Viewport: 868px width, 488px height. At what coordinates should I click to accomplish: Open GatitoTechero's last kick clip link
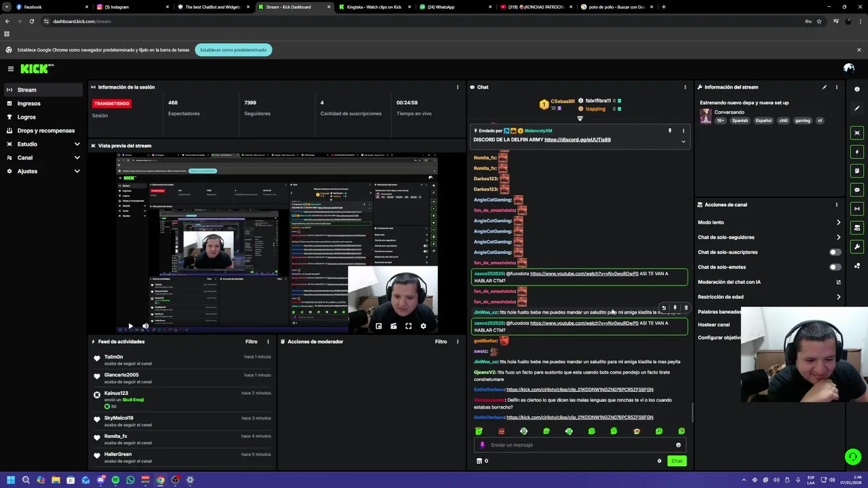tap(580, 418)
